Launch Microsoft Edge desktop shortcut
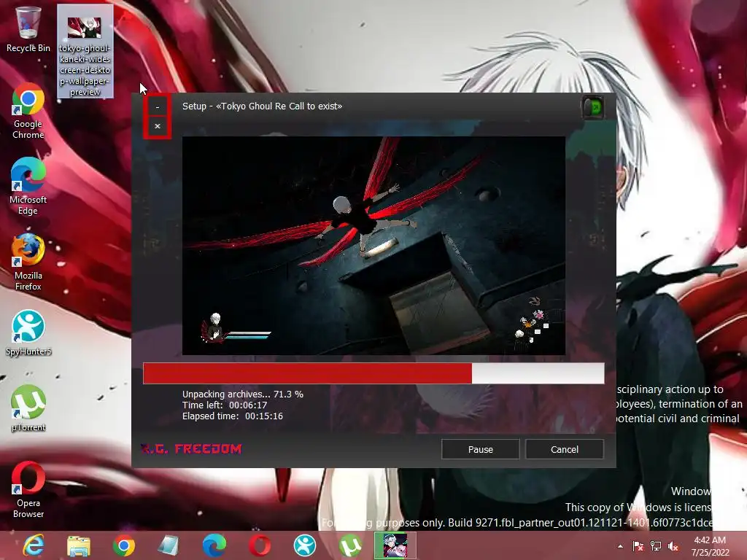747x560 pixels. click(x=28, y=186)
